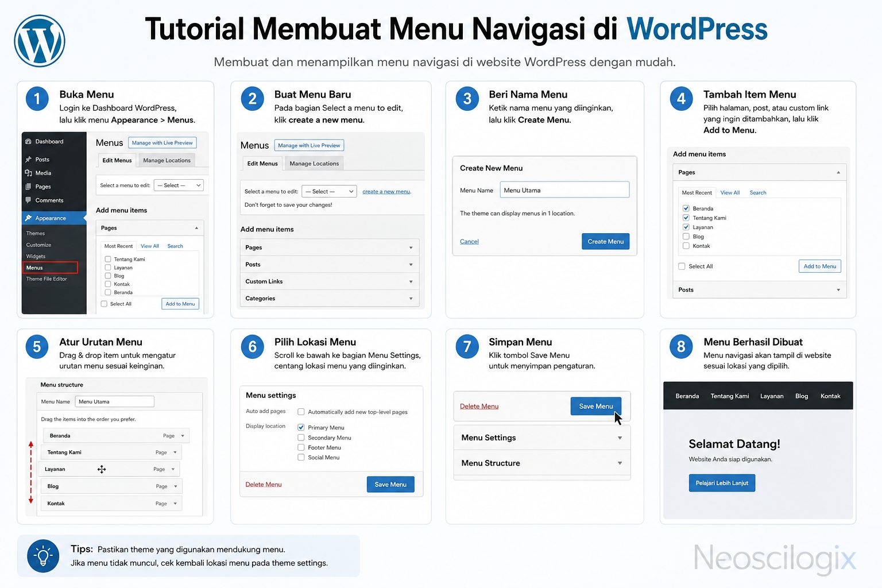Open the View All tab in Tambah Item Menu panel

[730, 193]
